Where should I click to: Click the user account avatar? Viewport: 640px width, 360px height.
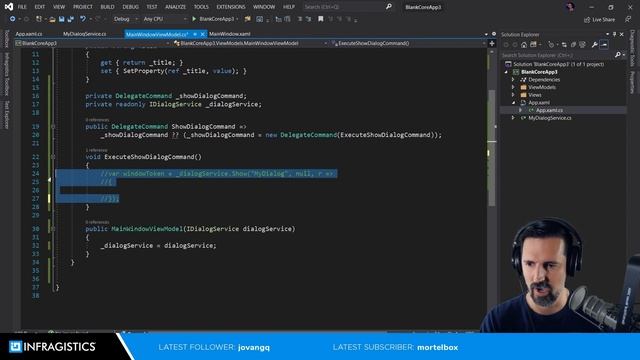pos(570,7)
